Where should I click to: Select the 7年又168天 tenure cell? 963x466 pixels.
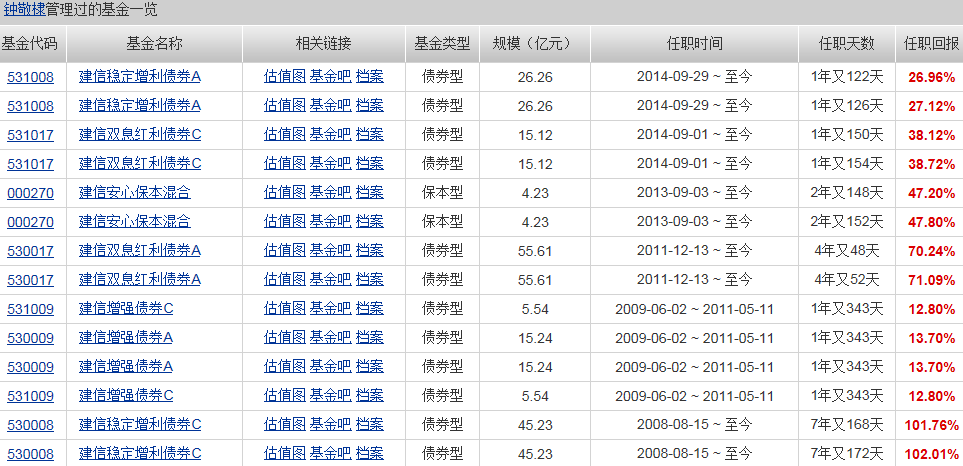[x=847, y=424]
